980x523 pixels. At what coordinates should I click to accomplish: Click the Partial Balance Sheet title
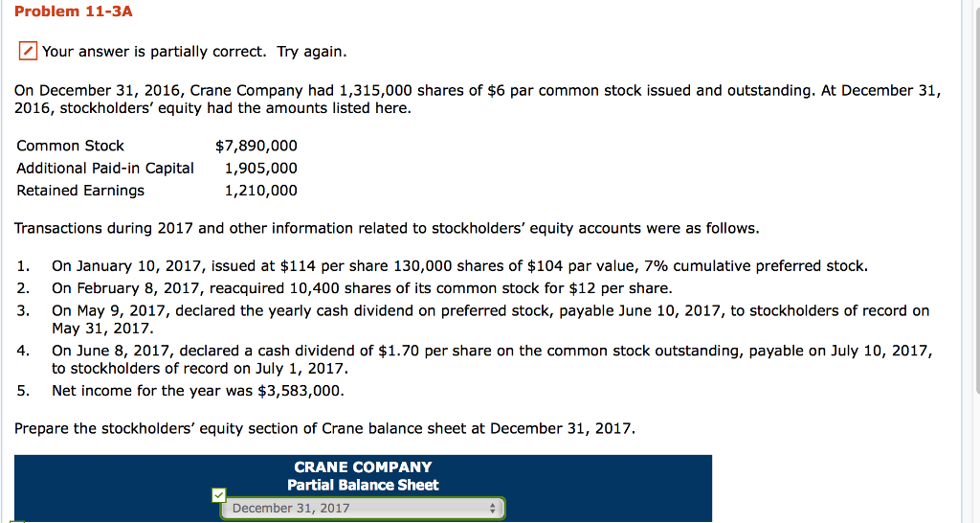(x=363, y=485)
